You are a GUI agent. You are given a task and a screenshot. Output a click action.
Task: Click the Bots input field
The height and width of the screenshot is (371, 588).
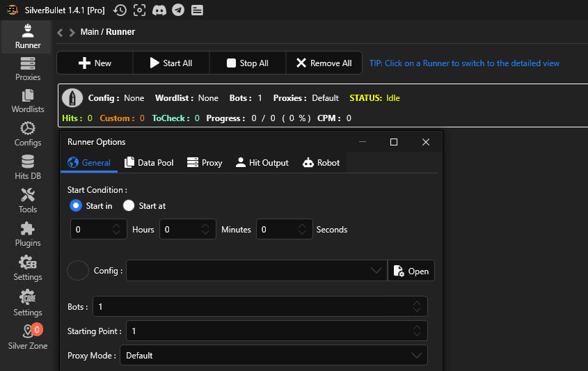[260, 306]
